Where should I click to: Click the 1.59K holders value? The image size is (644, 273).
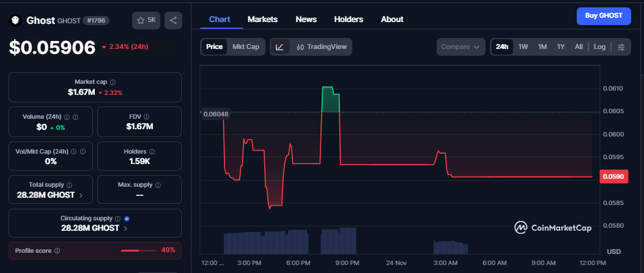pos(139,161)
